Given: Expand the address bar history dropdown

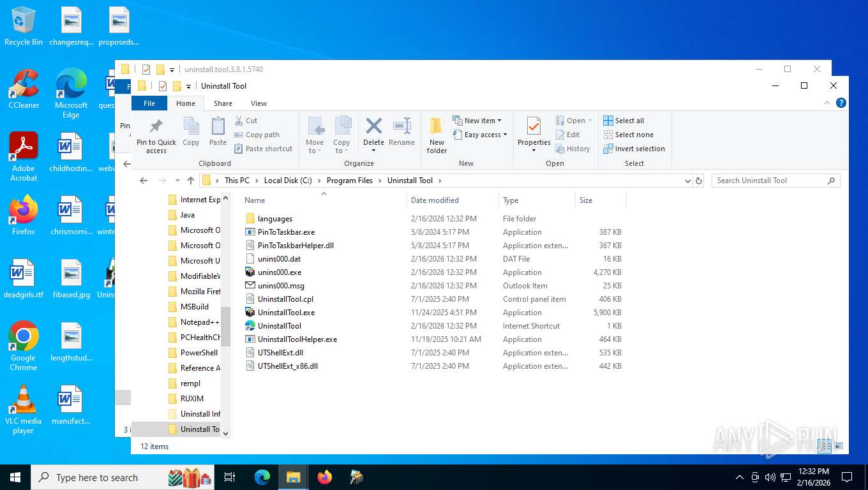Looking at the screenshot, I should 687,181.
